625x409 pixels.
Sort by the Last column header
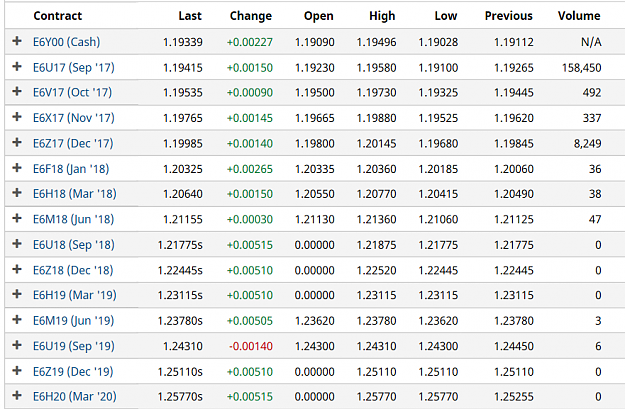tap(190, 16)
